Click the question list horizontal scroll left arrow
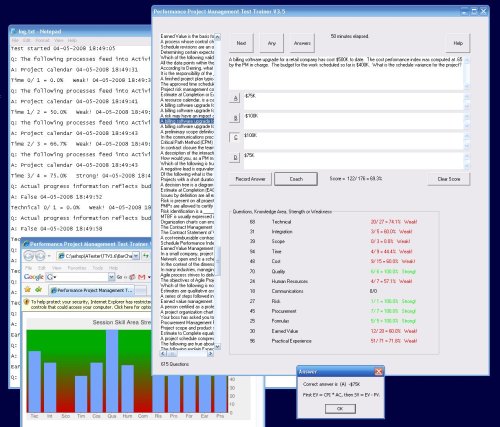Viewport: 500px width, 427px height. point(163,354)
